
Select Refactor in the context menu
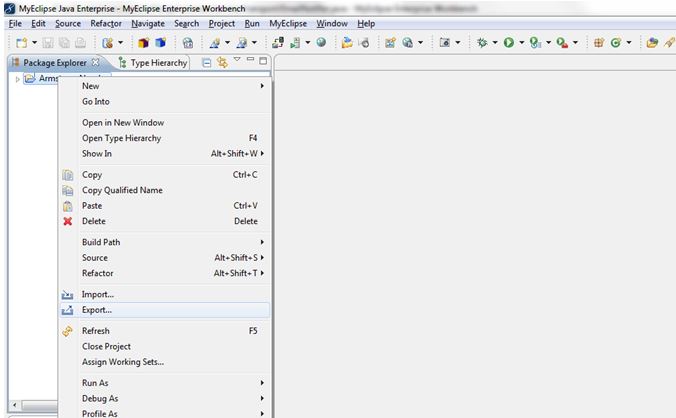pyautogui.click(x=164, y=274)
